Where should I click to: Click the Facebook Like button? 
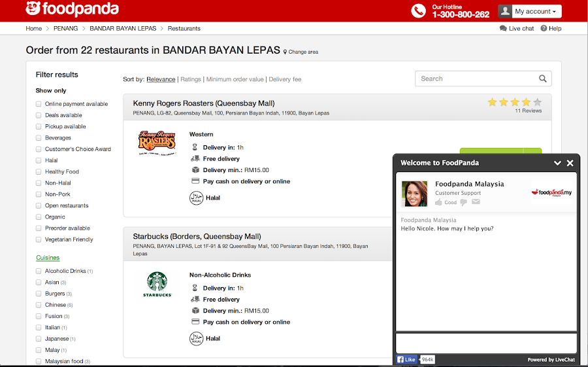pos(406,360)
